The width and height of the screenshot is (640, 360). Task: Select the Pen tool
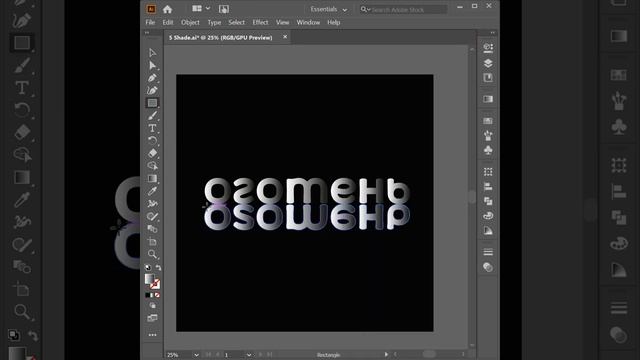tap(152, 78)
